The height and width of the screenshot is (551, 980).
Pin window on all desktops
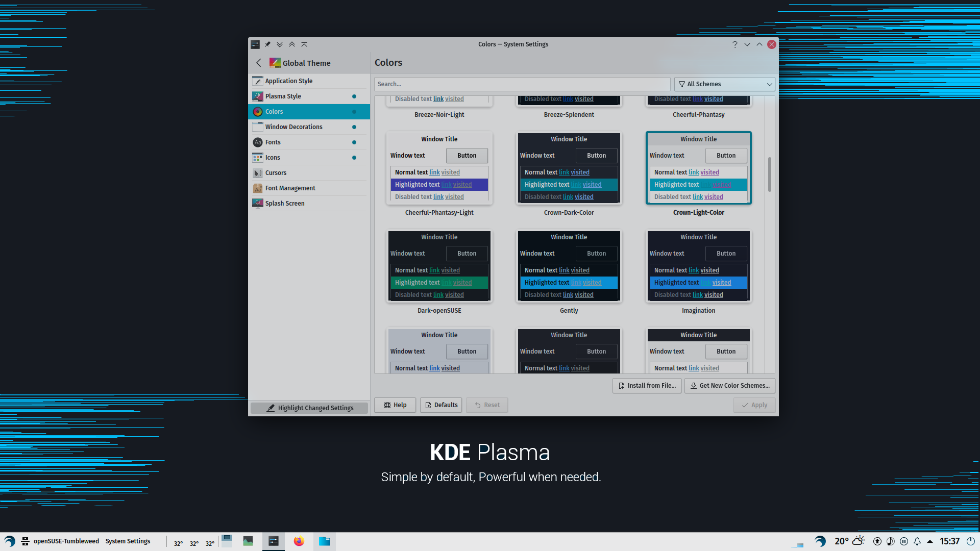click(267, 44)
